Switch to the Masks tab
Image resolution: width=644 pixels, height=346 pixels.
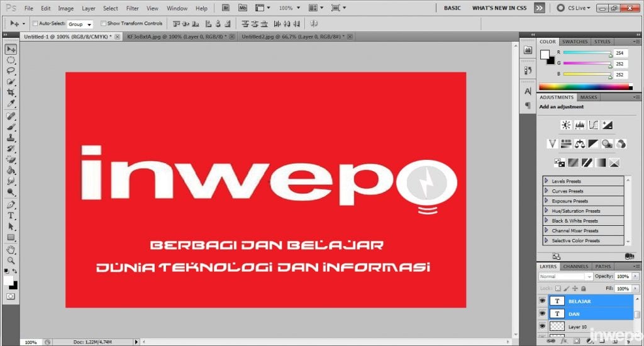589,98
